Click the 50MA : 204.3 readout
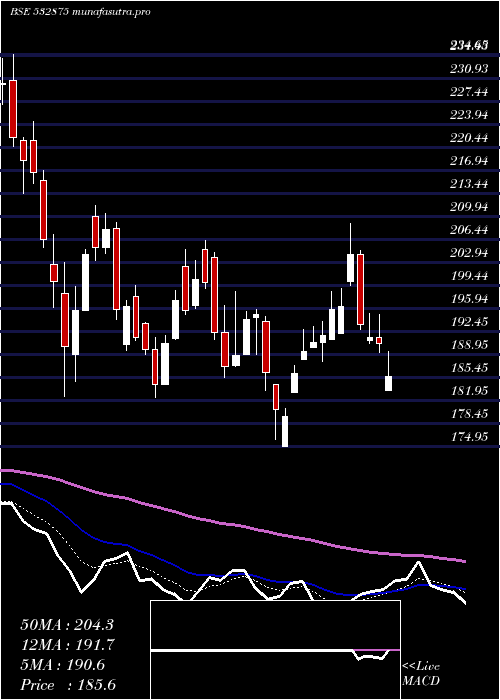 (x=67, y=625)
